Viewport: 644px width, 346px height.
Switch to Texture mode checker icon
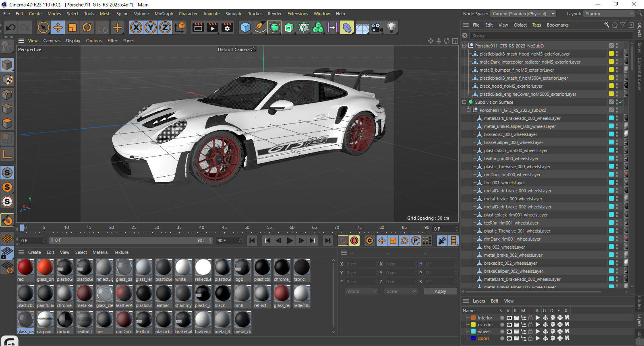point(7,79)
